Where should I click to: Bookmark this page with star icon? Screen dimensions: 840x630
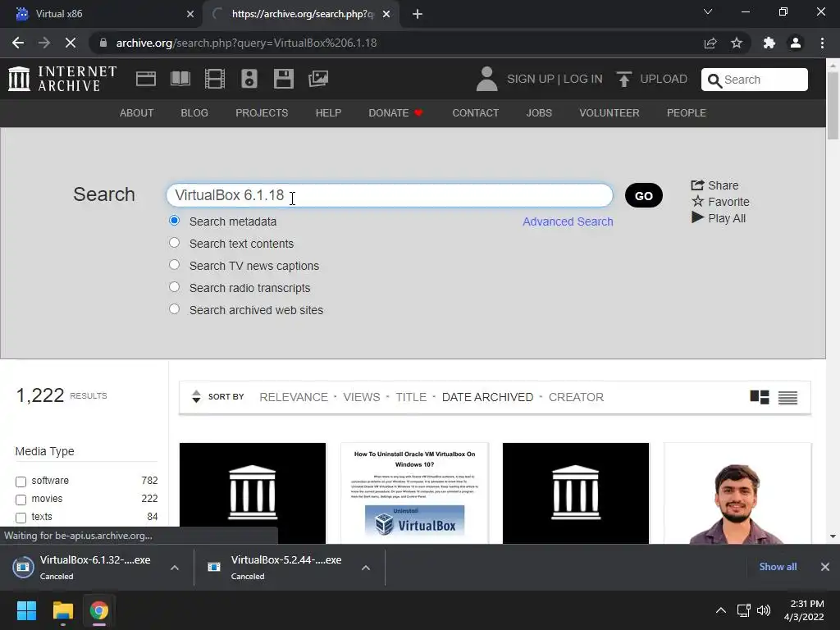737,43
